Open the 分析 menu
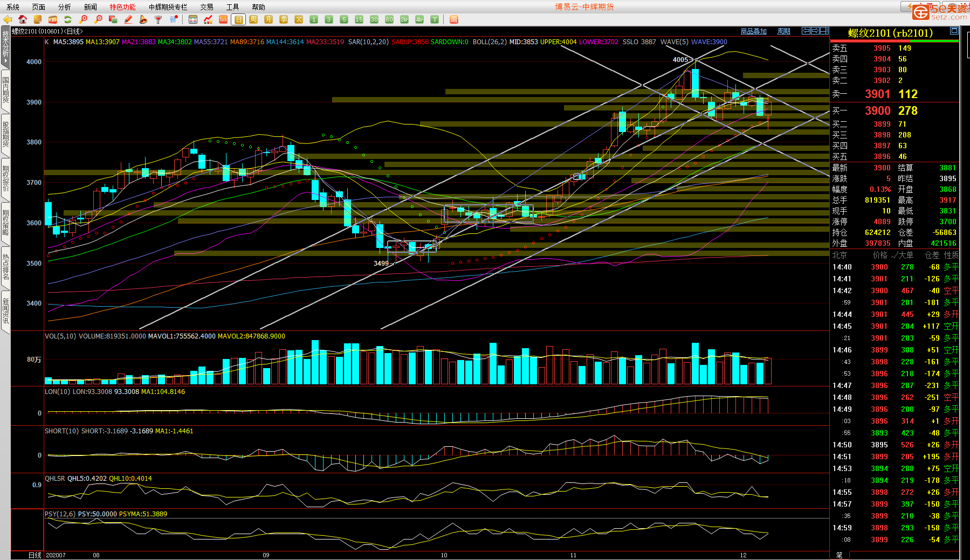 point(65,7)
